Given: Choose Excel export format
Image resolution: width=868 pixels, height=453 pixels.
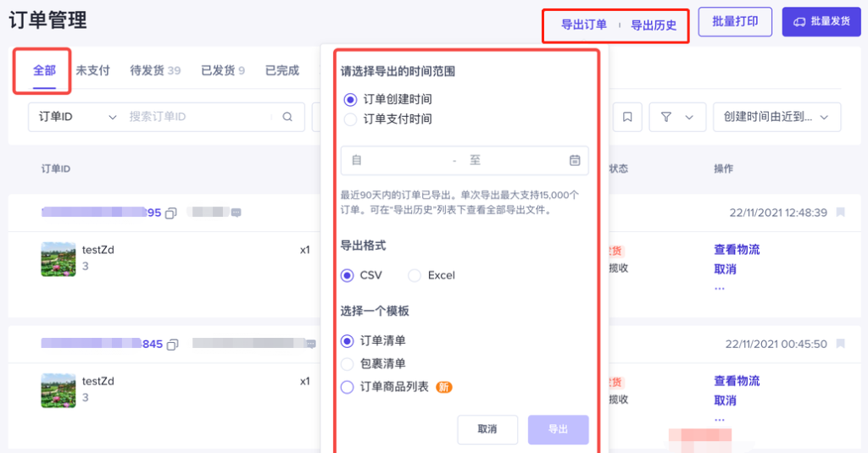Looking at the screenshot, I should point(414,275).
